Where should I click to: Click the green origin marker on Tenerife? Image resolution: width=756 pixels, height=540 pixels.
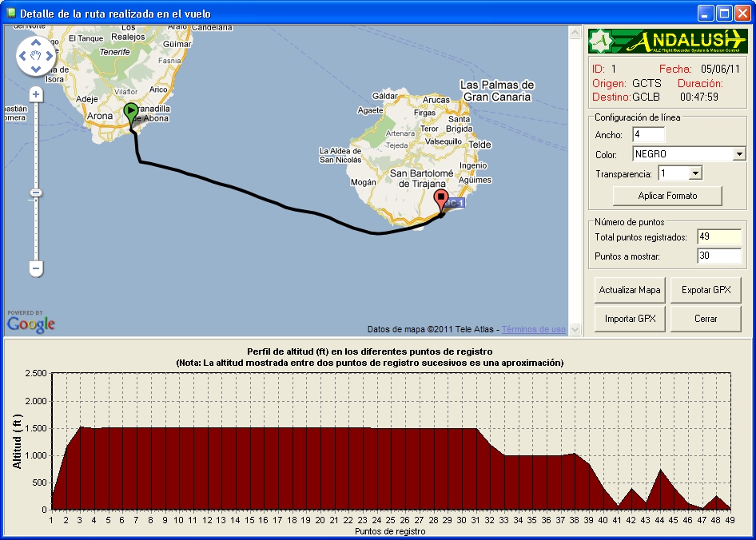130,115
